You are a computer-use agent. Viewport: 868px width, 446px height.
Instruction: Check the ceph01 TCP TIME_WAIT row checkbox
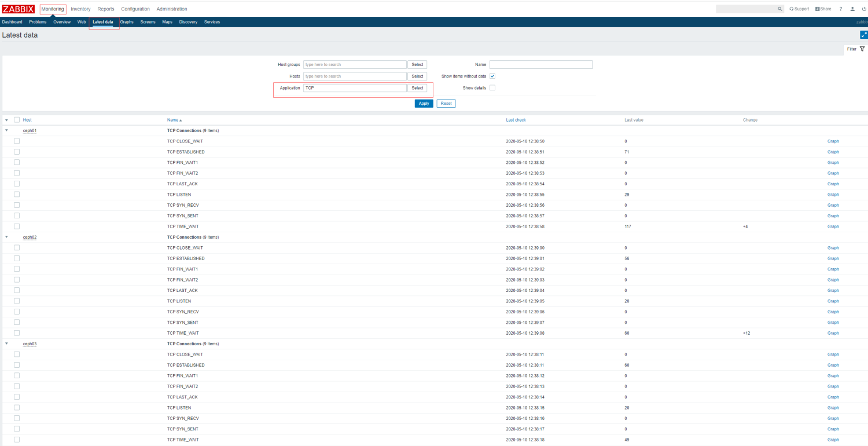click(17, 226)
